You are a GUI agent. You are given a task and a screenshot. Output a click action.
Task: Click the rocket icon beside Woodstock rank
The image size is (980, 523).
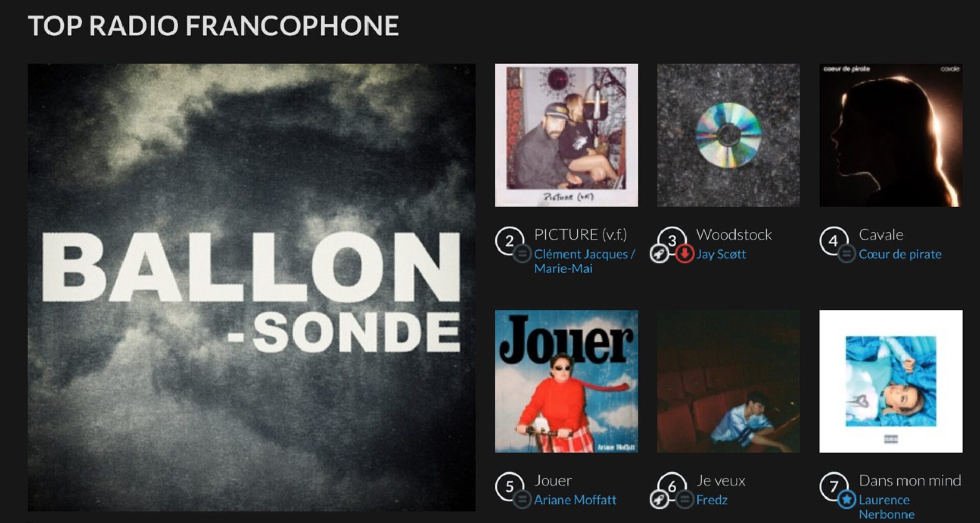point(658,254)
